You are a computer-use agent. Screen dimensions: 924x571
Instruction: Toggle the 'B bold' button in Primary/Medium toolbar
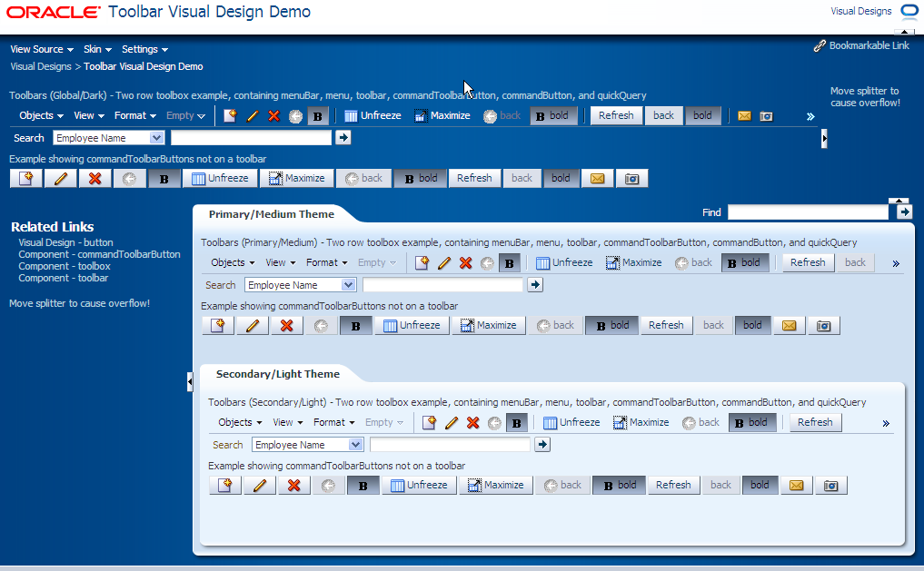point(744,263)
